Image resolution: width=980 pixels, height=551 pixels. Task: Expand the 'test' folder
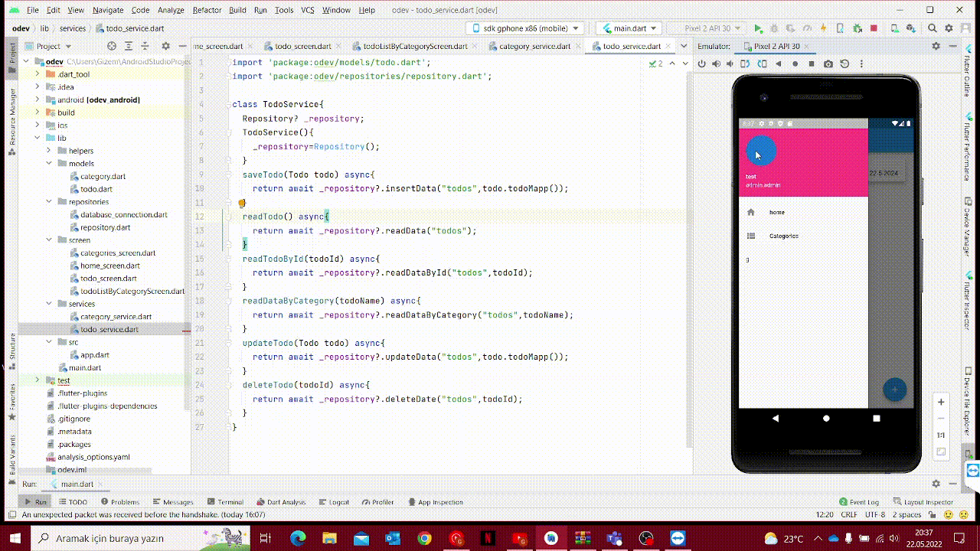coord(38,380)
